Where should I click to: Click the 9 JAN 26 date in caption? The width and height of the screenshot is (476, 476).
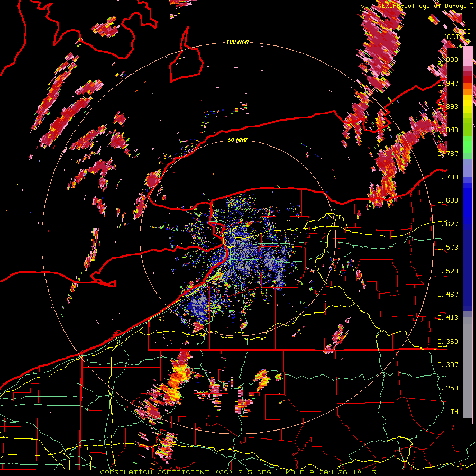click(328, 472)
